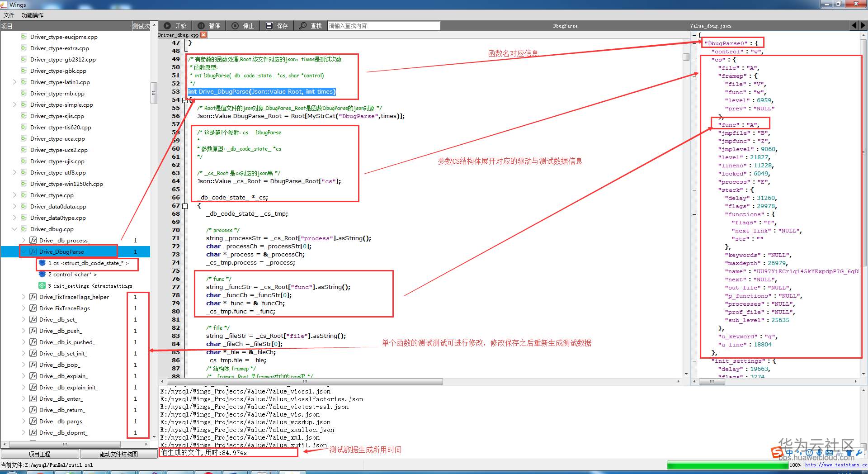Screen dimensions: 868x474
Task: Click the file icon of Driver_ctype-gbk.cpp
Action: (x=24, y=71)
